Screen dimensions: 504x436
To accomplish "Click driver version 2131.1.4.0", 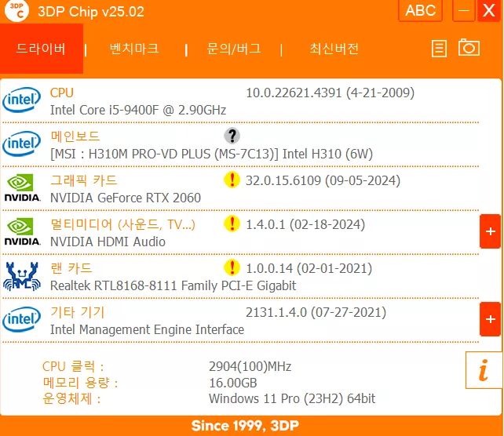I will [316, 312].
